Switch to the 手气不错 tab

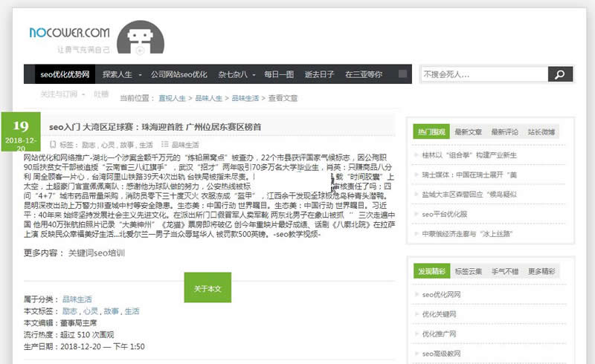point(505,271)
